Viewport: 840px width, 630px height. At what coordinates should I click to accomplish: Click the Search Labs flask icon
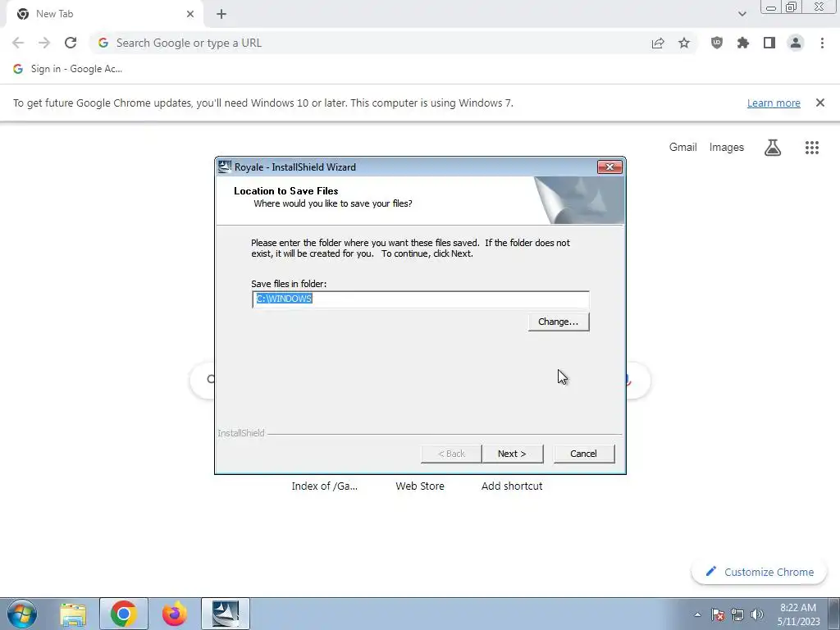[773, 148]
